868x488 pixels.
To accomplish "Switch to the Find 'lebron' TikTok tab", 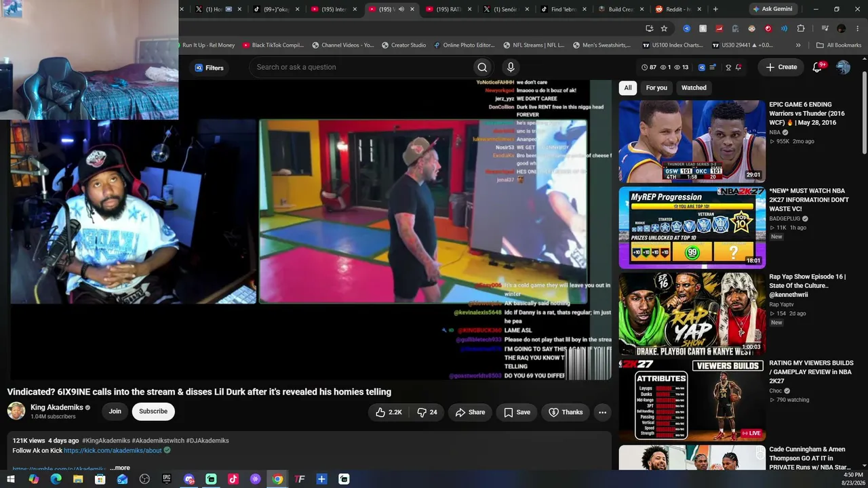I will pyautogui.click(x=562, y=9).
